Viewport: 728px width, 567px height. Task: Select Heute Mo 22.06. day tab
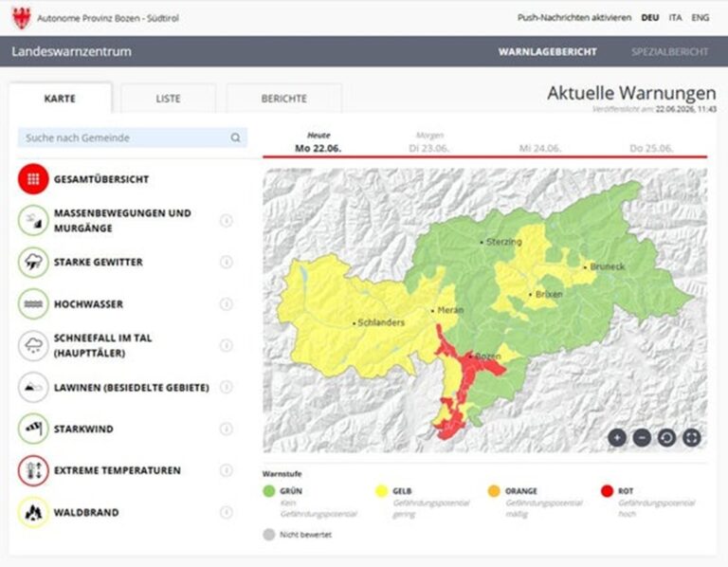click(x=318, y=142)
